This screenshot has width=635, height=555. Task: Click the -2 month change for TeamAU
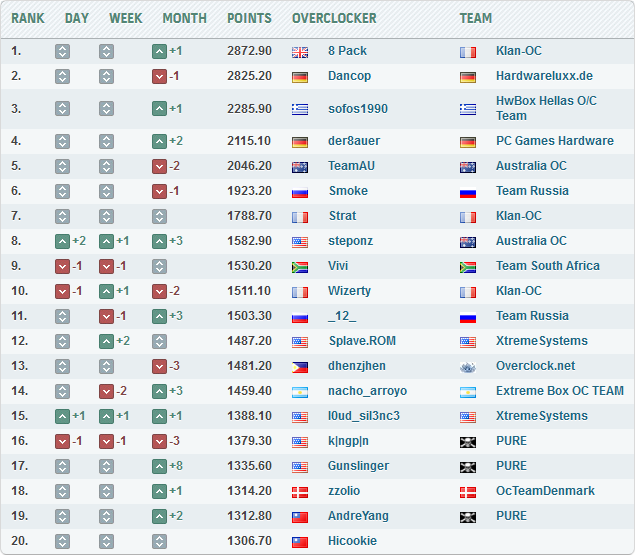pyautogui.click(x=174, y=166)
